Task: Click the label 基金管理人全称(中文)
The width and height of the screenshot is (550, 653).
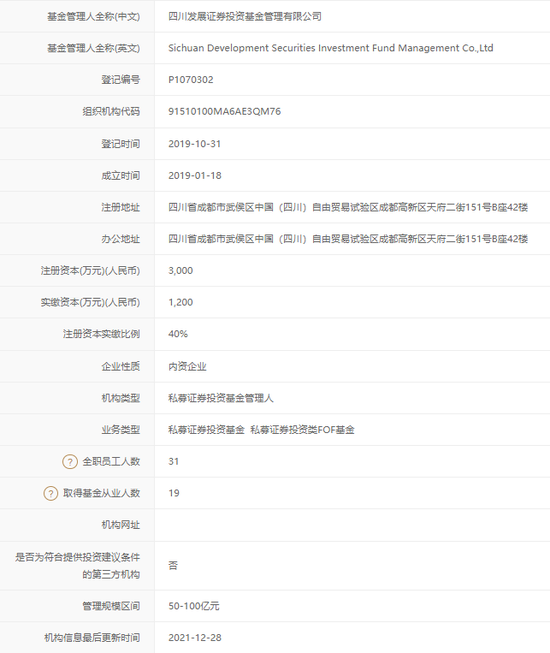Action: (93, 17)
